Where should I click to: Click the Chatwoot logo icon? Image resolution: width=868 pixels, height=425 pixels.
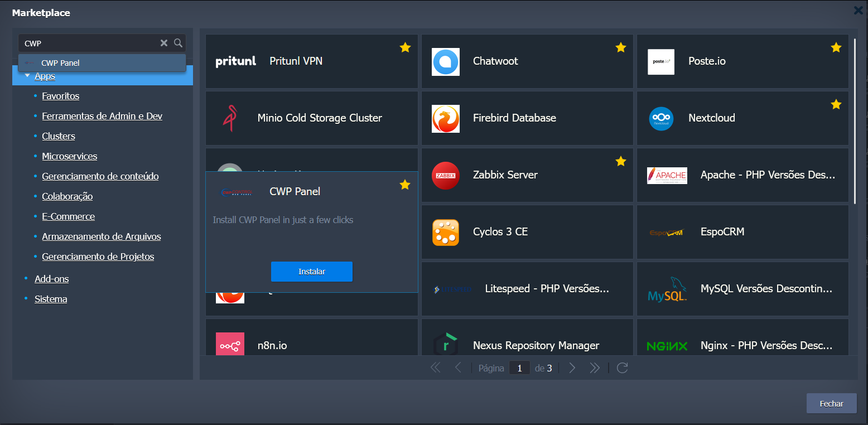446,61
